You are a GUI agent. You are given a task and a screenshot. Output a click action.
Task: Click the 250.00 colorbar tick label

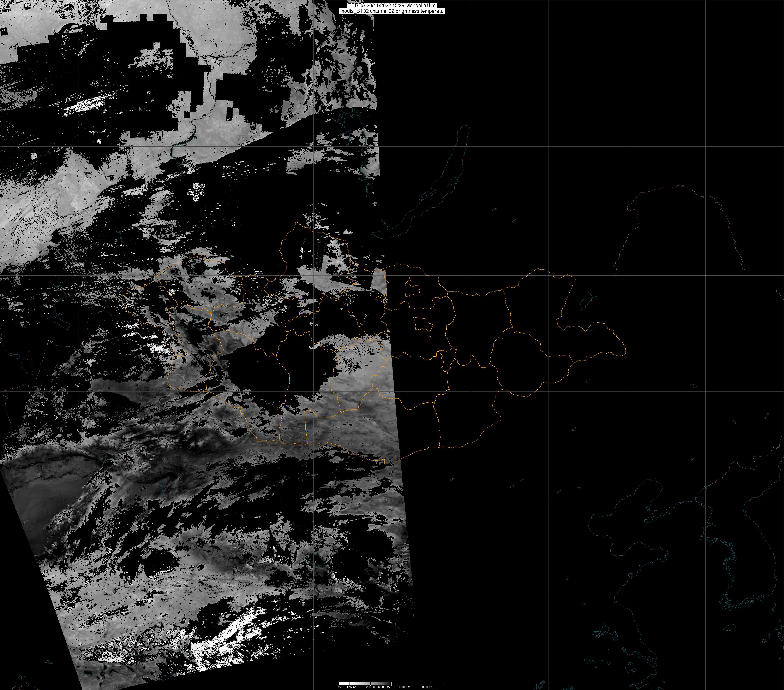pyautogui.click(x=370, y=687)
